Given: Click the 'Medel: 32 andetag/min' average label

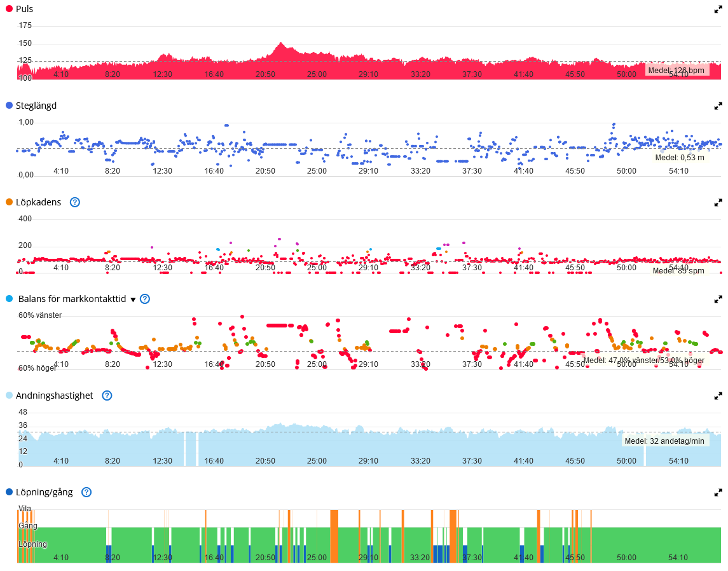Looking at the screenshot, I should pyautogui.click(x=664, y=441).
